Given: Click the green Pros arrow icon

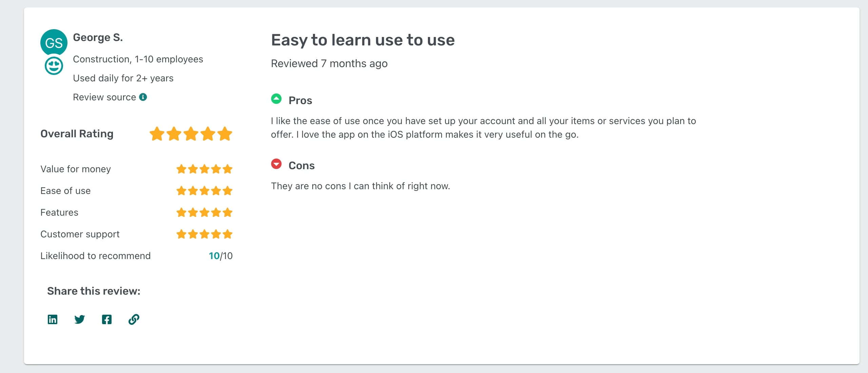Looking at the screenshot, I should coord(276,98).
